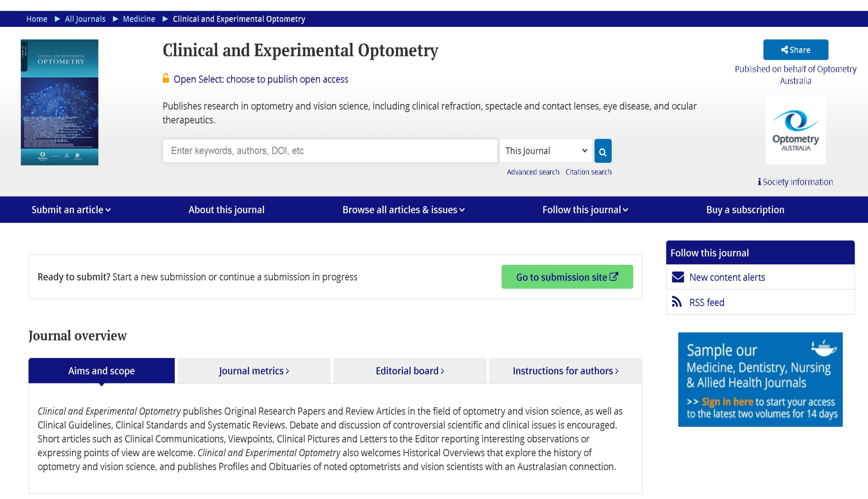
Task: Click the 'Sample our Medicine, Dentistry' banner
Action: click(760, 379)
